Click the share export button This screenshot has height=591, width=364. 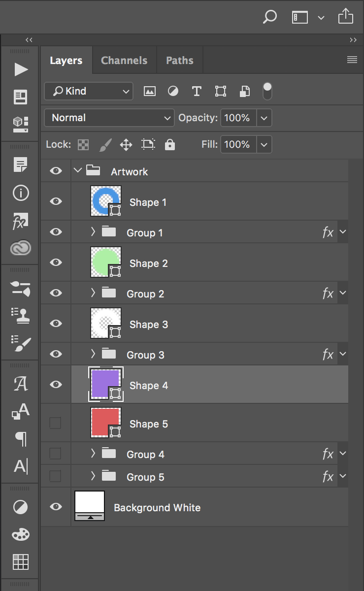coord(346,17)
